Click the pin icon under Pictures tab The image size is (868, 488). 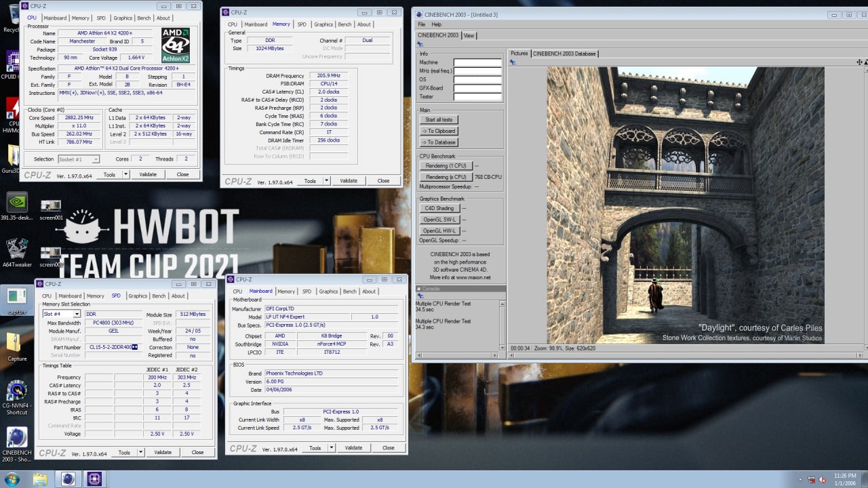513,62
